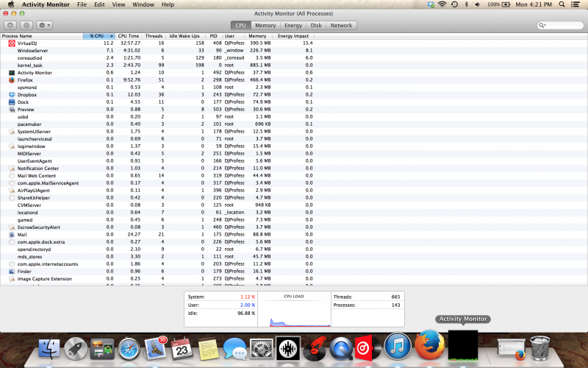Select the Dock process row icon

click(x=12, y=102)
